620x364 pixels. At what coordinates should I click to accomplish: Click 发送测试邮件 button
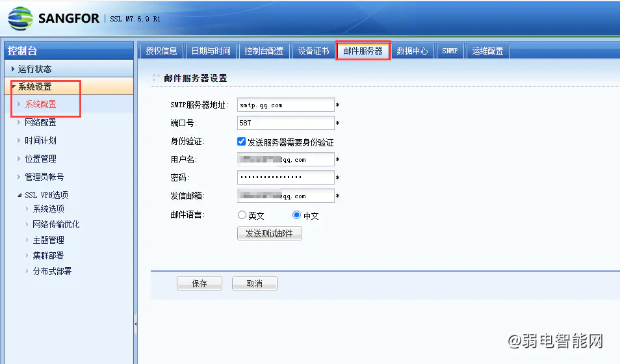270,233
